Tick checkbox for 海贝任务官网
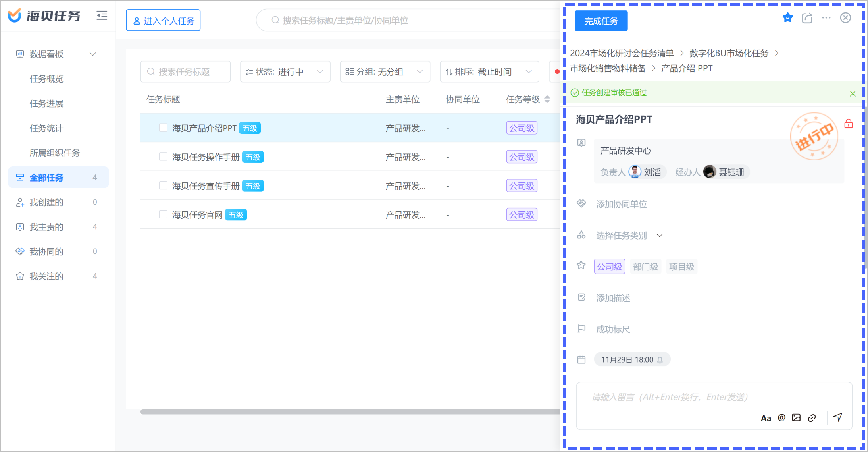 163,214
